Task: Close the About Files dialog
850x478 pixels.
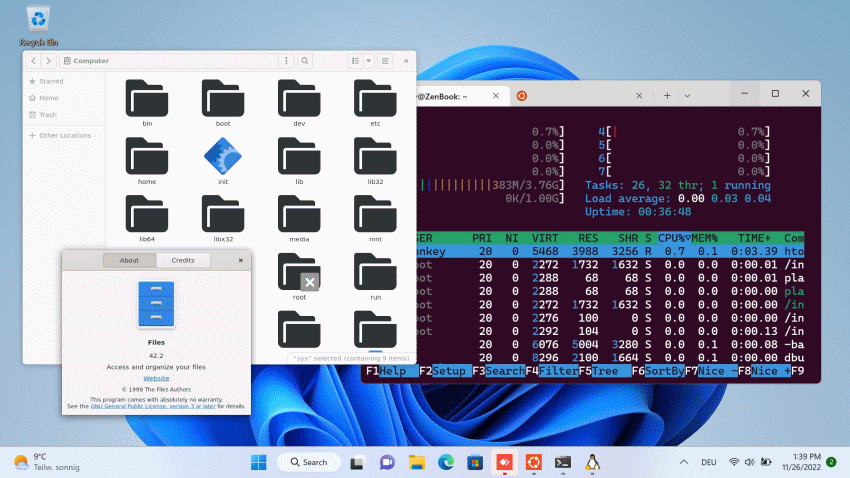Action: pos(241,260)
